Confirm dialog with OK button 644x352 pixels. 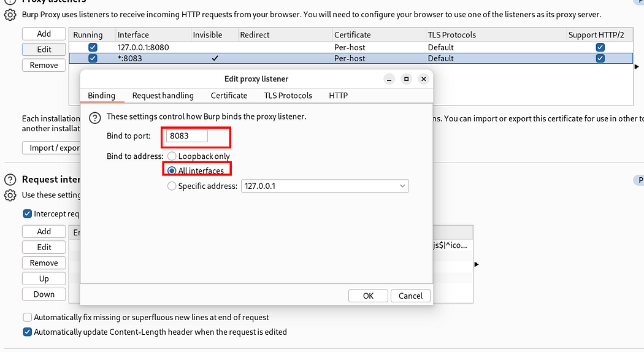[x=368, y=296]
